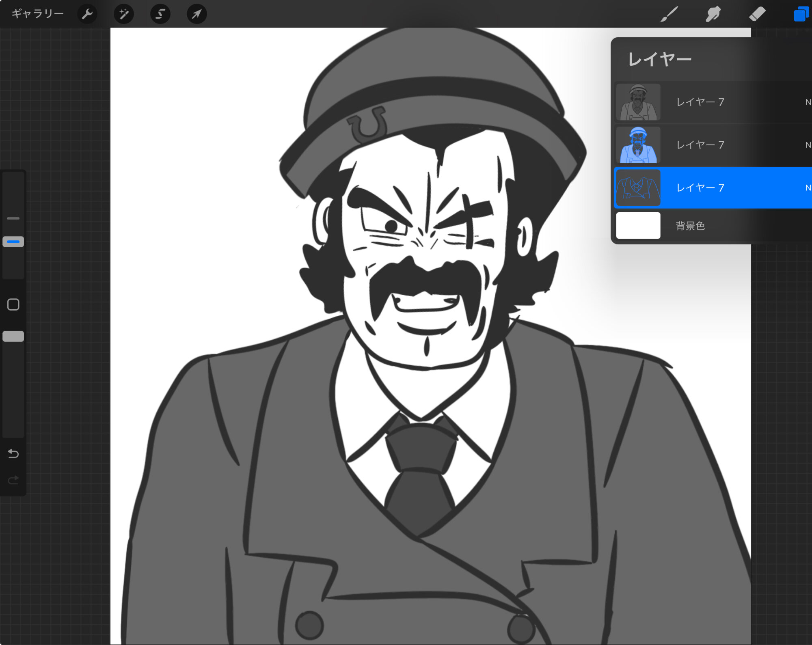This screenshot has height=645, width=812.
Task: Open blend mode N of selected layer
Action: pyautogui.click(x=808, y=188)
